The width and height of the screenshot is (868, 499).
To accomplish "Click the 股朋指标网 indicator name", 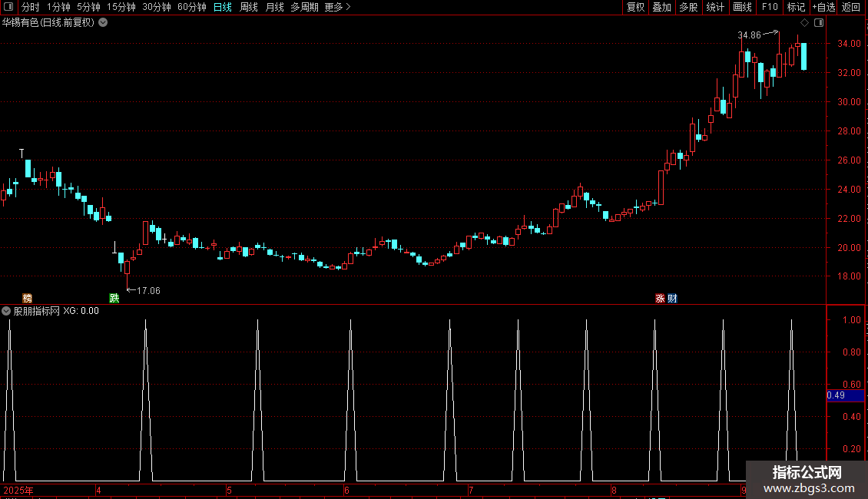I will 37,311.
